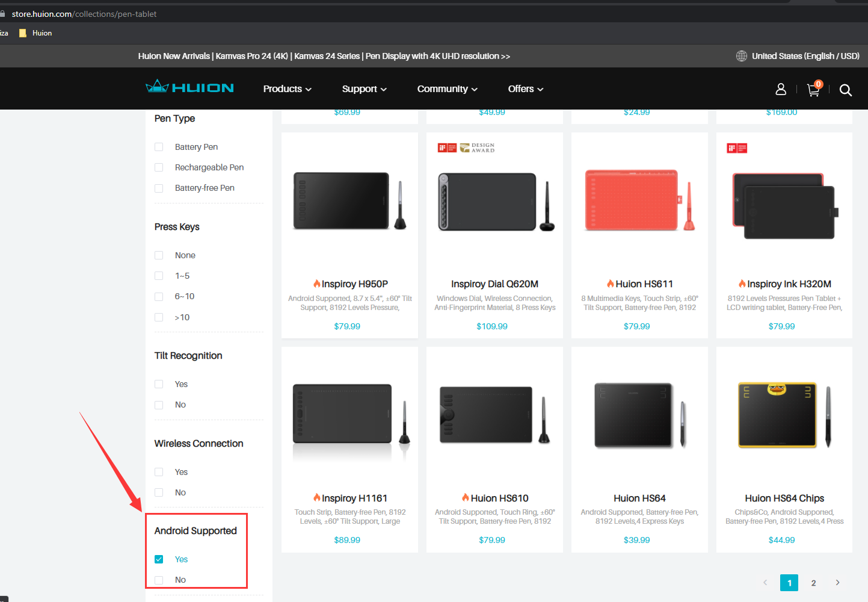Open Huion HS64 Chips product title
Screen dimensions: 868x602
(784, 498)
